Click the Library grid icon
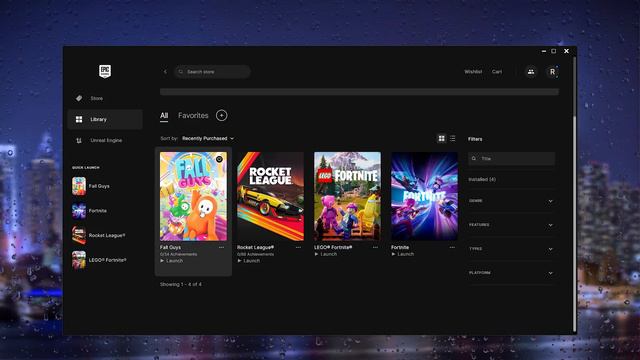The image size is (640, 360). (x=79, y=119)
